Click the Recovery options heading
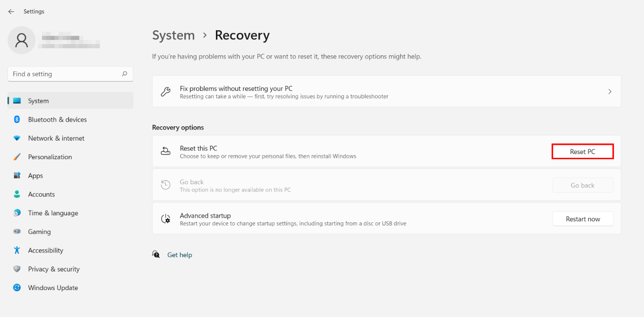The width and height of the screenshot is (644, 317). tap(178, 127)
